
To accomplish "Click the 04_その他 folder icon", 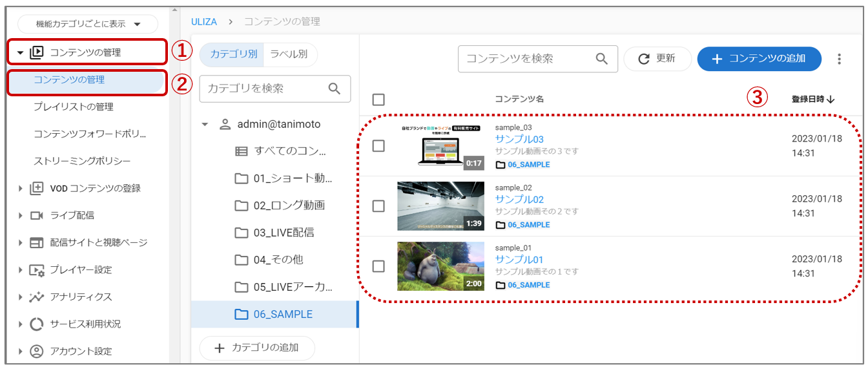I will coord(241,260).
